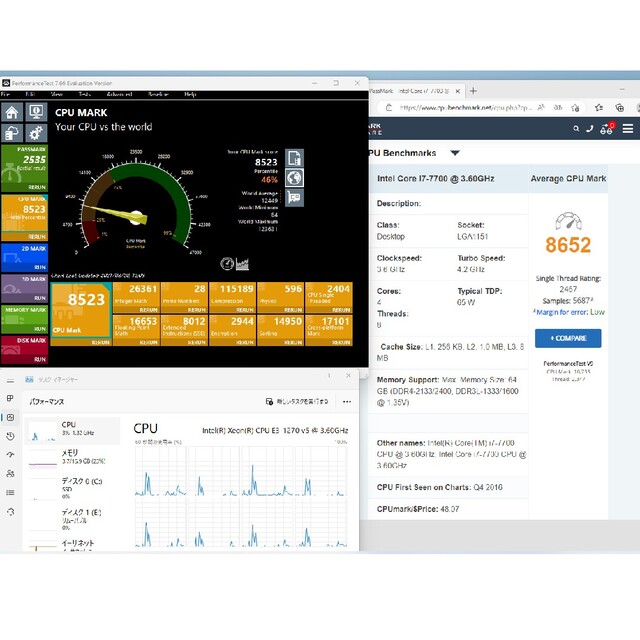Open Startup apps icon in Task Manager sidebar

tap(10, 454)
